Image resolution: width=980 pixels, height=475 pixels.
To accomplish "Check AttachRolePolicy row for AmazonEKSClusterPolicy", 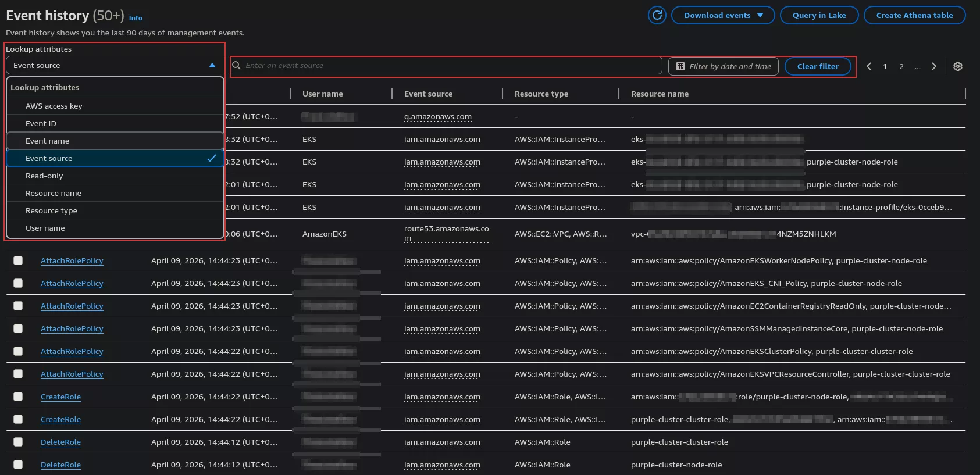I will click(18, 351).
